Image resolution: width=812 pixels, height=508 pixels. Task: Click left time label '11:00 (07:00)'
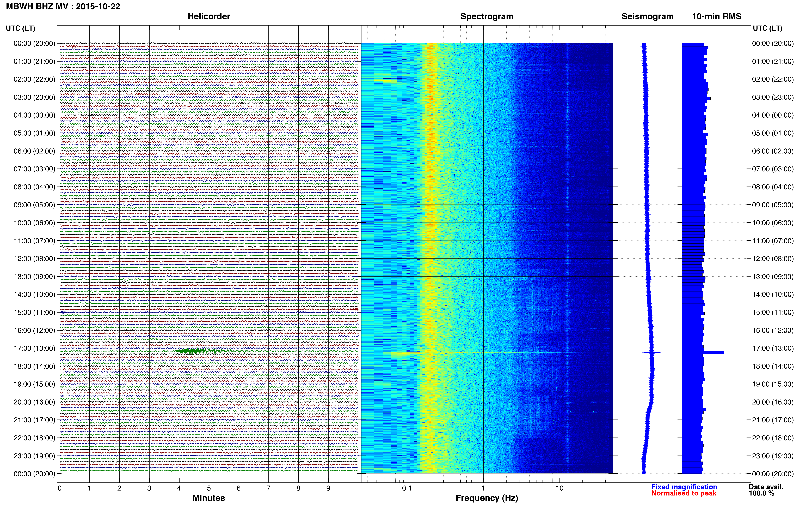[34, 241]
